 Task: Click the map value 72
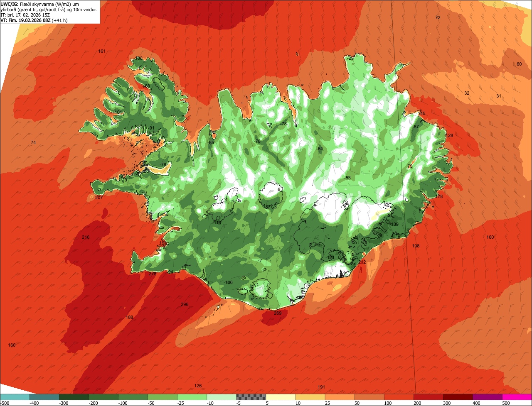click(438, 17)
